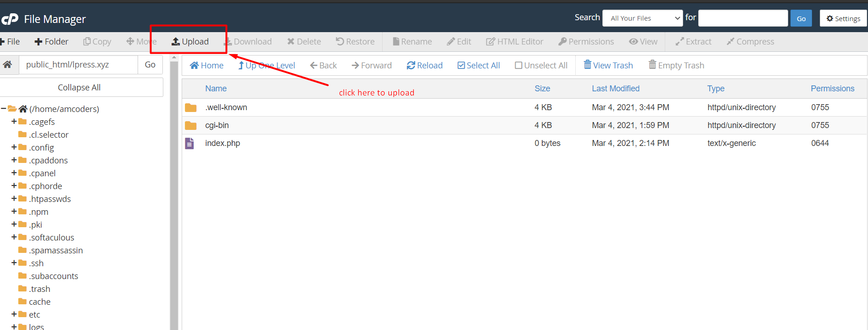Click the Upload toolbar icon
The height and width of the screenshot is (330, 868).
[x=176, y=42]
